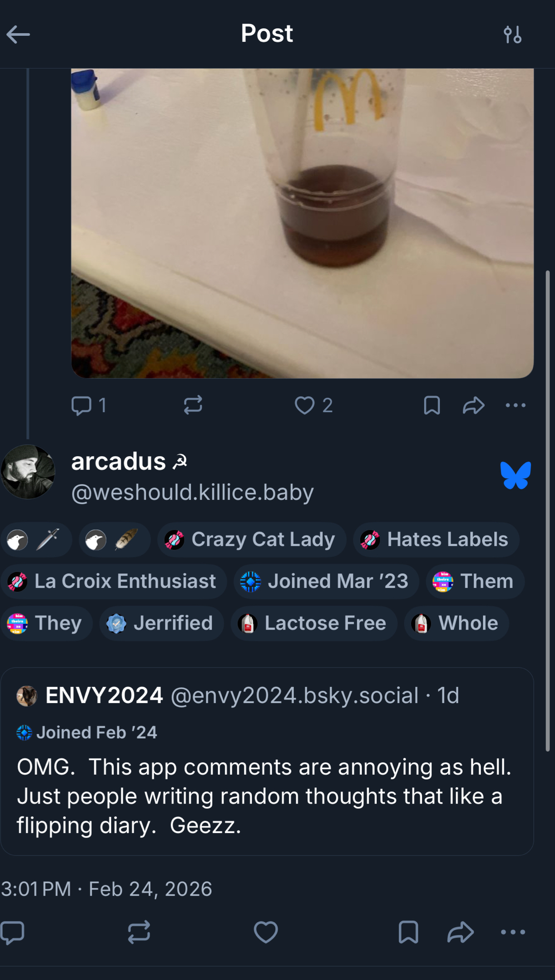Open more options on parent post
The image size is (555, 980).
(x=515, y=406)
